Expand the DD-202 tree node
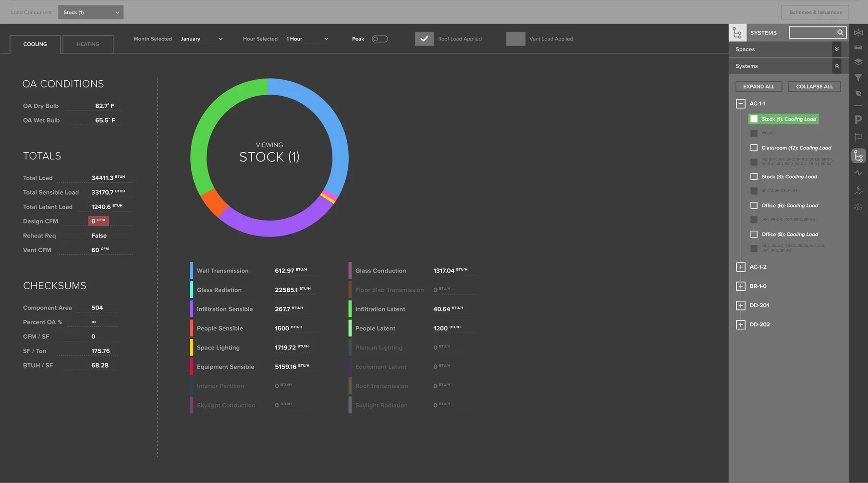The height and width of the screenshot is (483, 868). (x=741, y=325)
